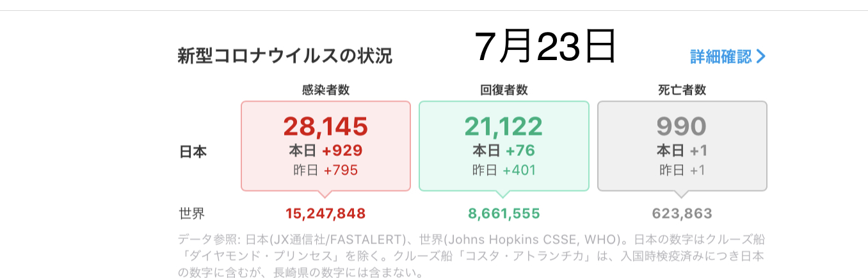Click today's recovered increase 本日 +76
The width and height of the screenshot is (868, 278).
[x=504, y=151]
